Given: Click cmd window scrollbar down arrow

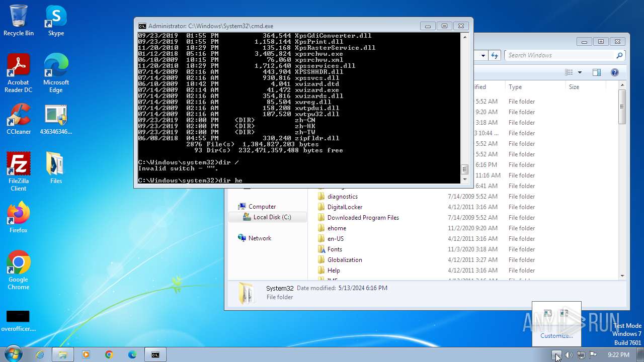Looking at the screenshot, I should [465, 179].
